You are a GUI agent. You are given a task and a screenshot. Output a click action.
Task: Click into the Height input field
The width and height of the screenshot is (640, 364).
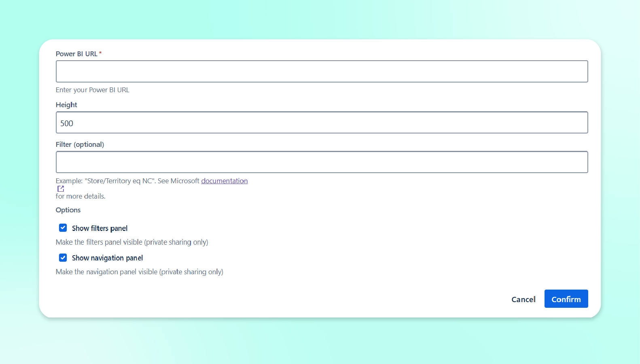(x=322, y=123)
